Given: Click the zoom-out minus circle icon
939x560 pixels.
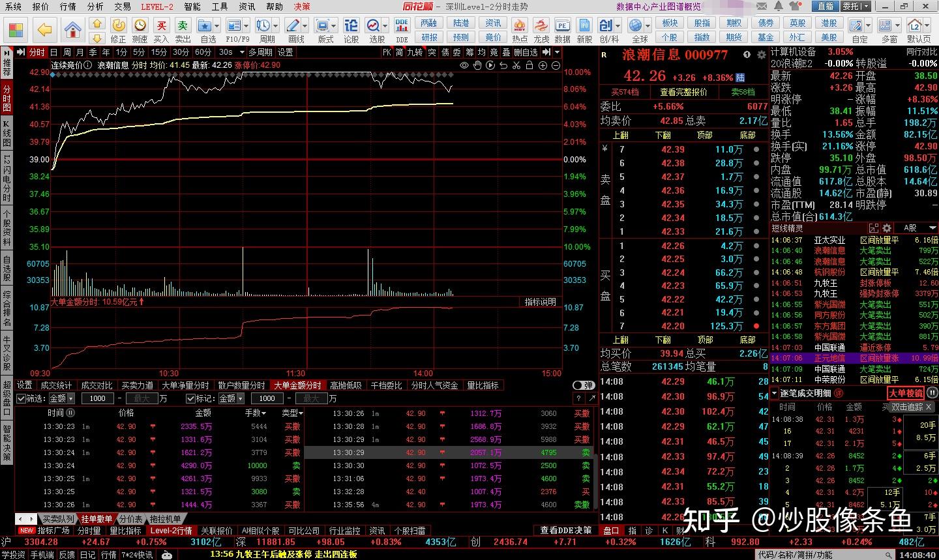Looking at the screenshot, I should tap(556, 65).
